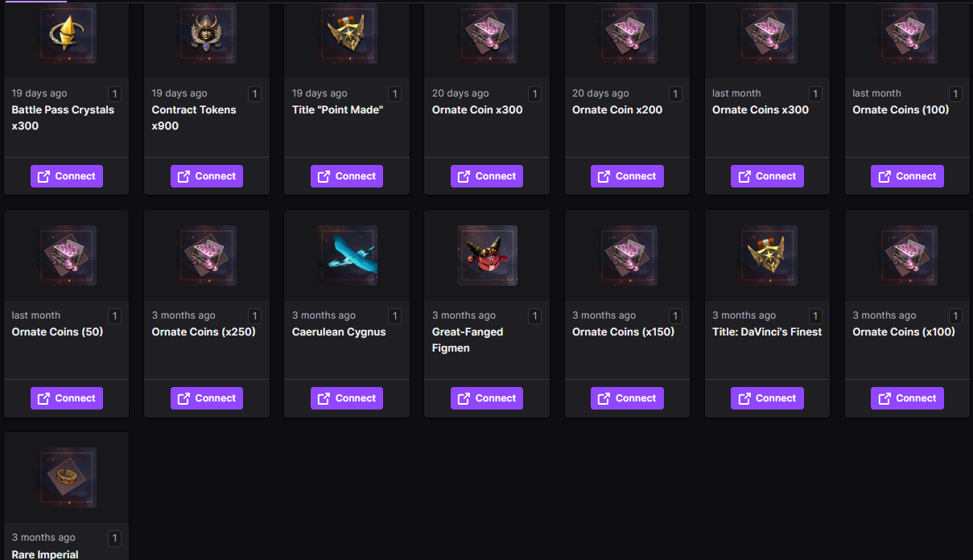973x560 pixels.
Task: Connect the Caerulean Cygnus reward
Action: (347, 397)
